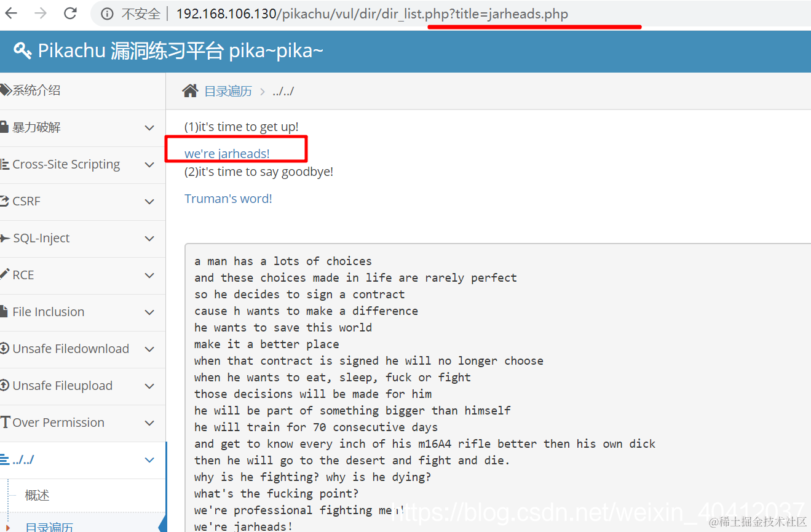Open the 目录遍历 submenu item
Viewport: 811px width, 532px height.
[49, 526]
